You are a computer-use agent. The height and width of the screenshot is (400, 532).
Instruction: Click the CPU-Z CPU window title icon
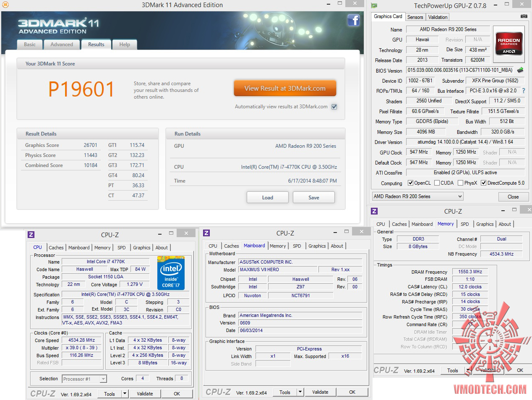pyautogui.click(x=31, y=235)
